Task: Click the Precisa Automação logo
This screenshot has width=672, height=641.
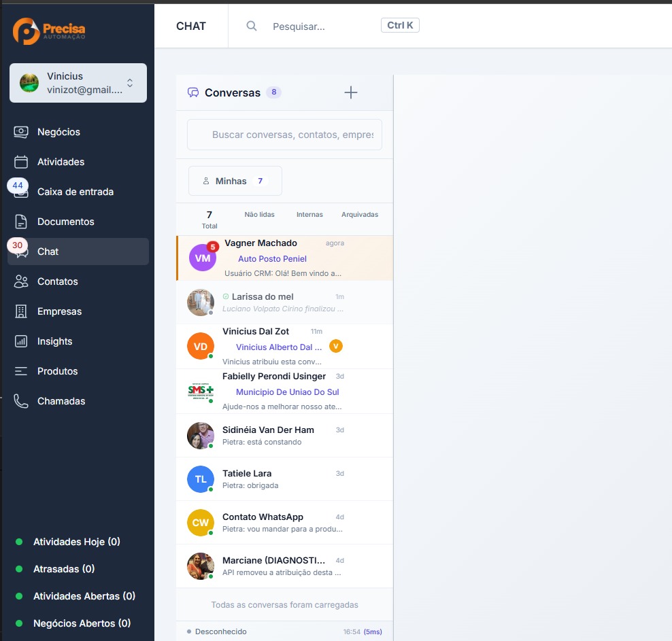Action: coord(49,31)
